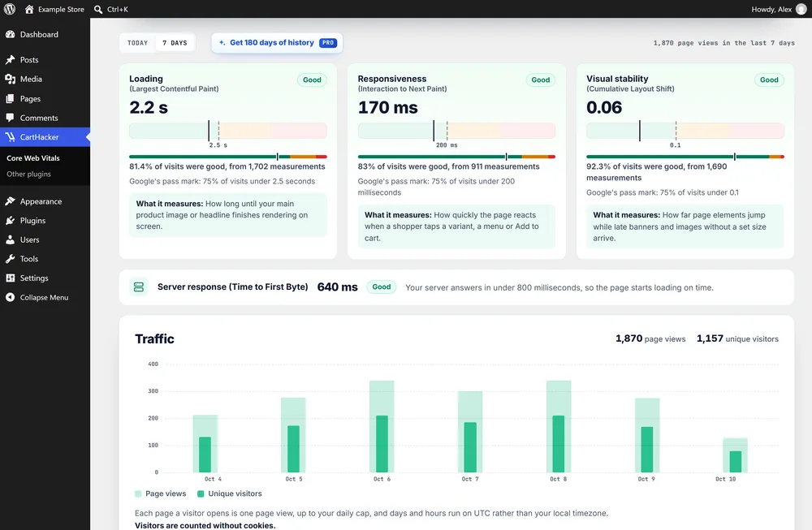Click the Settings sliders icon
812x530 pixels.
tap(10, 278)
